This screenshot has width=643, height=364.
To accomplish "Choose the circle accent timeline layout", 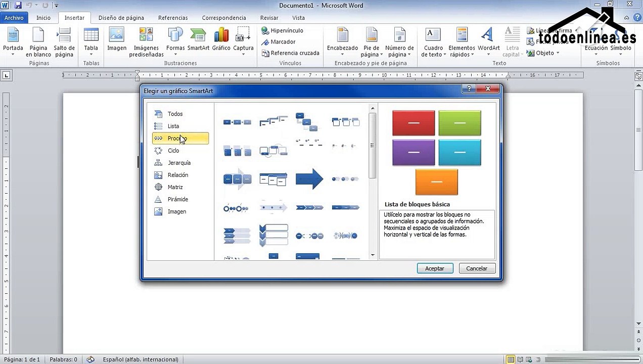I will (237, 208).
